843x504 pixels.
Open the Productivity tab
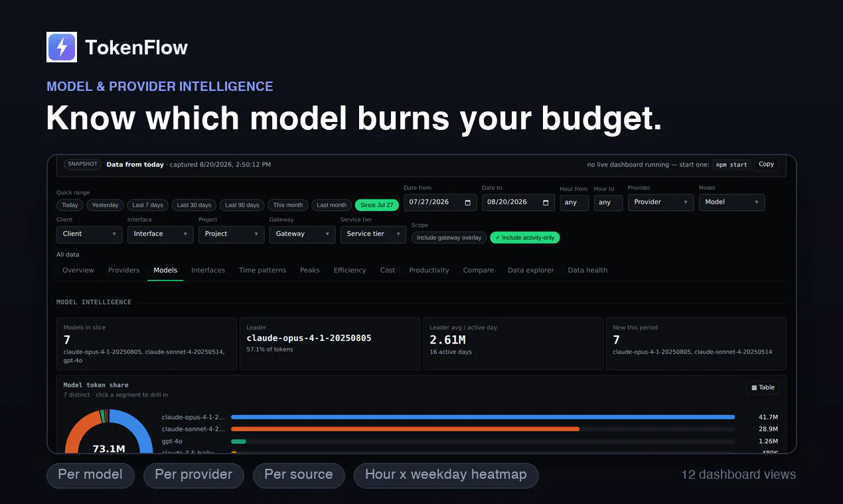pyautogui.click(x=429, y=271)
